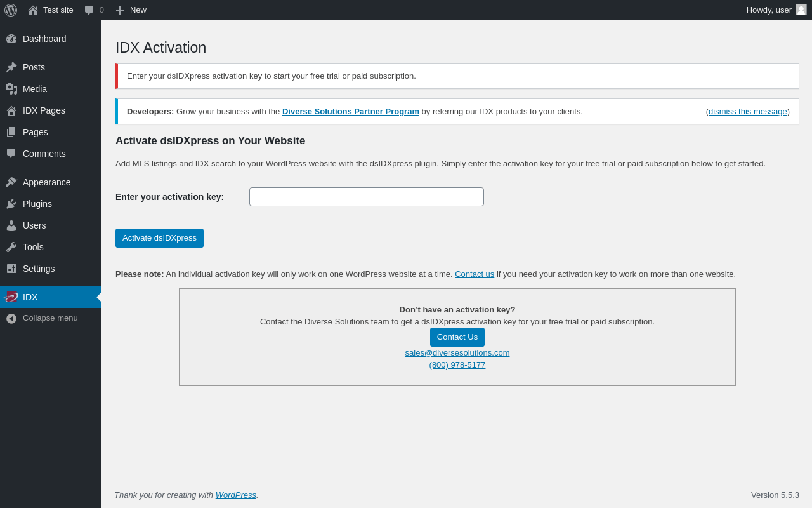
Task: Open the user avatar icon
Action: point(801,10)
